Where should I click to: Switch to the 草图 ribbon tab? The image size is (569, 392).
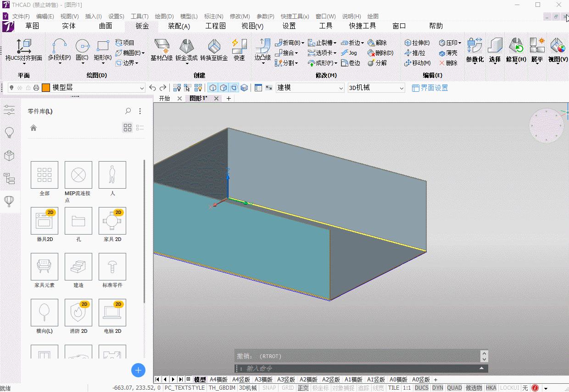pos(32,26)
